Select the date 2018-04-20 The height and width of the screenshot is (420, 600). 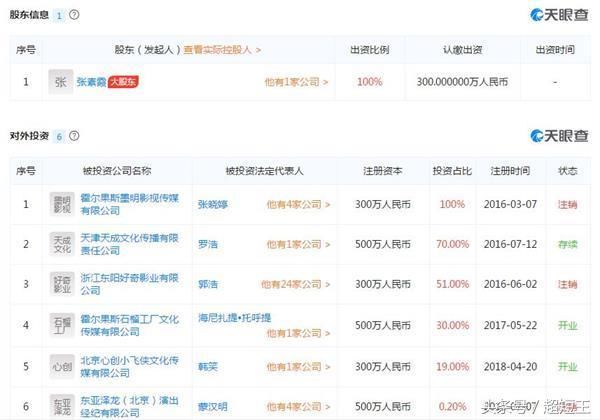click(510, 366)
